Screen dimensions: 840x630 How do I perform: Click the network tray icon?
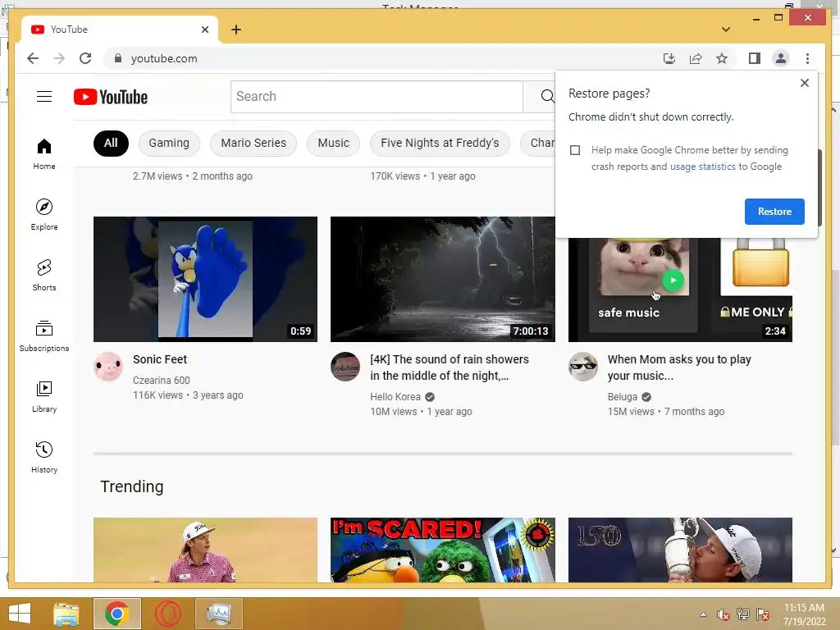click(x=743, y=614)
